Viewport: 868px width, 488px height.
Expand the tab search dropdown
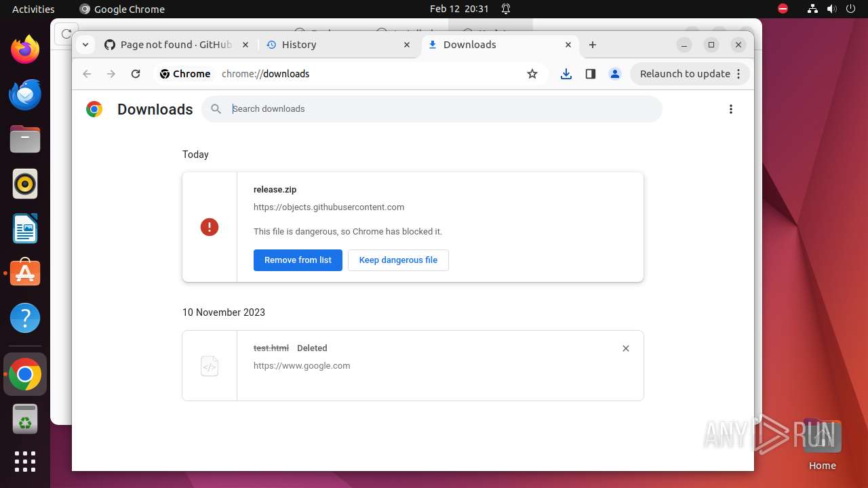point(85,45)
